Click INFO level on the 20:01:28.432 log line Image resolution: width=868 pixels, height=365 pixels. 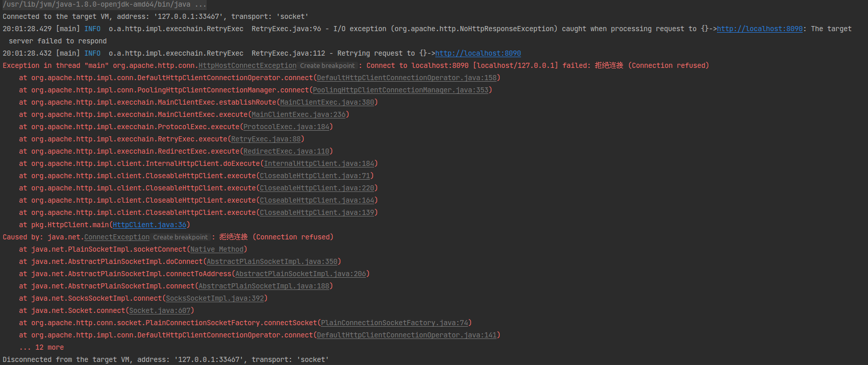(x=92, y=53)
